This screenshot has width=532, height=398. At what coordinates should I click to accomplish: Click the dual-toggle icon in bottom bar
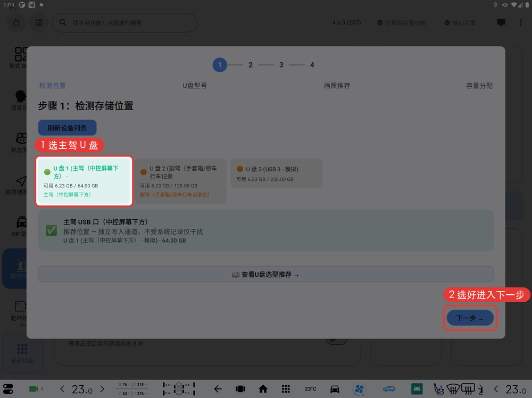pyautogui.click(x=8, y=389)
